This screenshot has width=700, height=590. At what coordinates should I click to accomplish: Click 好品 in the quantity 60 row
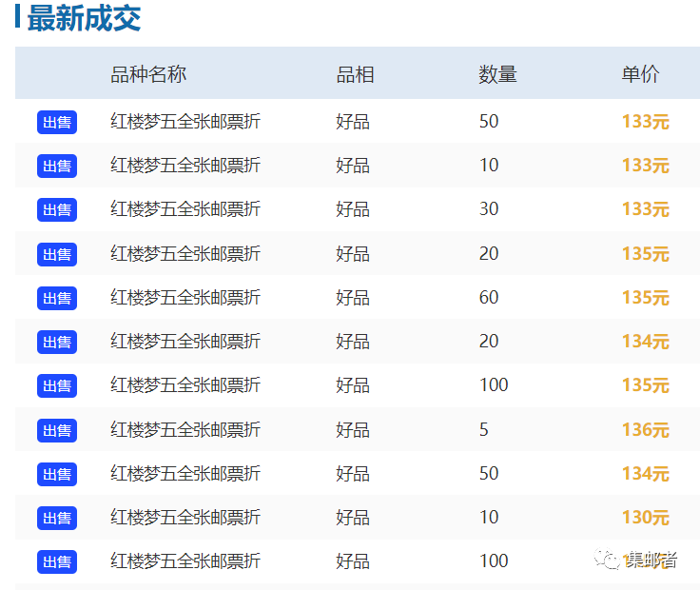coord(353,298)
